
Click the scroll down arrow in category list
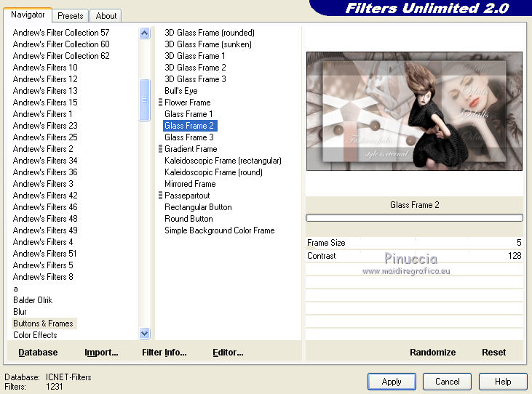(x=145, y=334)
